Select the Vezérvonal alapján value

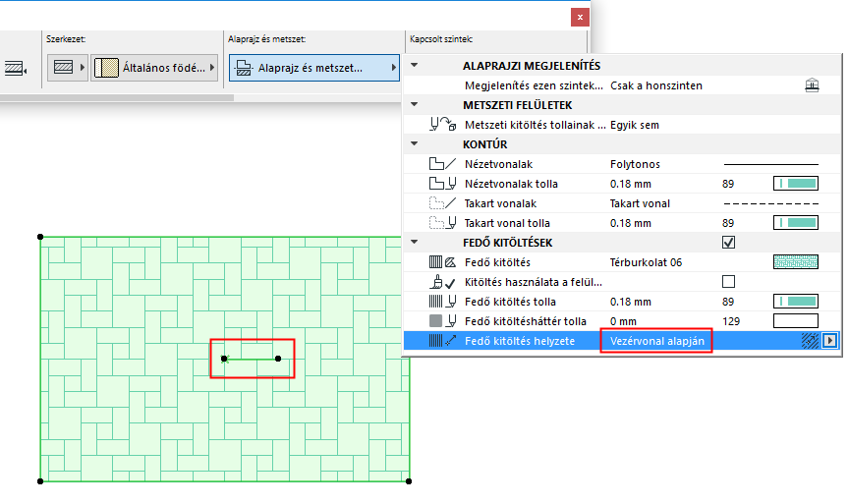point(657,341)
